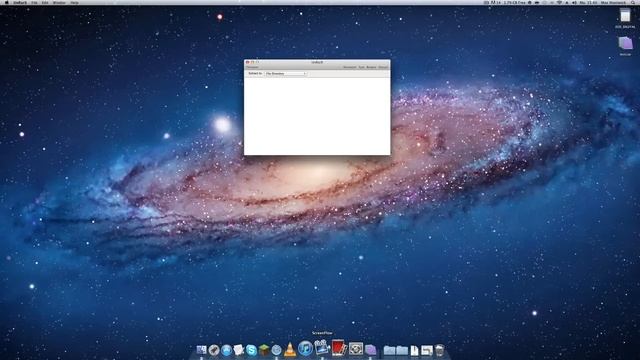Click the Wi-Fi status icon
Image resolution: width=640 pixels, height=360 pixels.
[x=559, y=2]
